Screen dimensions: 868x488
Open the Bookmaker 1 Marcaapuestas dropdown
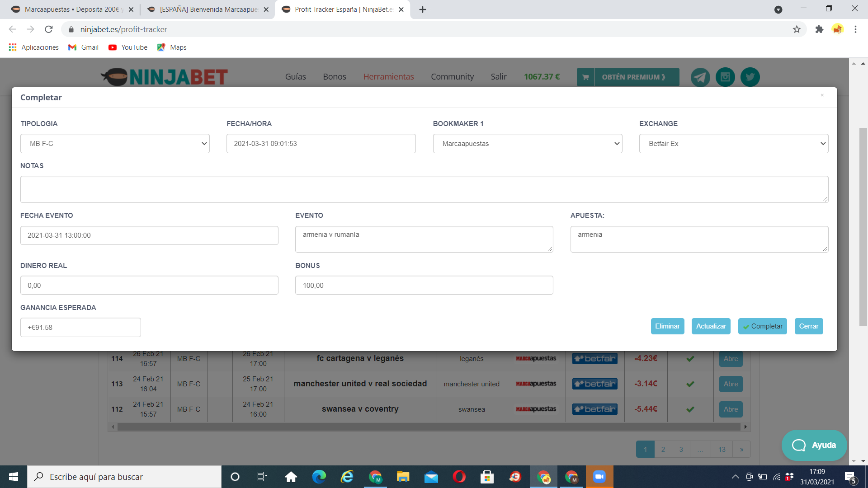527,144
